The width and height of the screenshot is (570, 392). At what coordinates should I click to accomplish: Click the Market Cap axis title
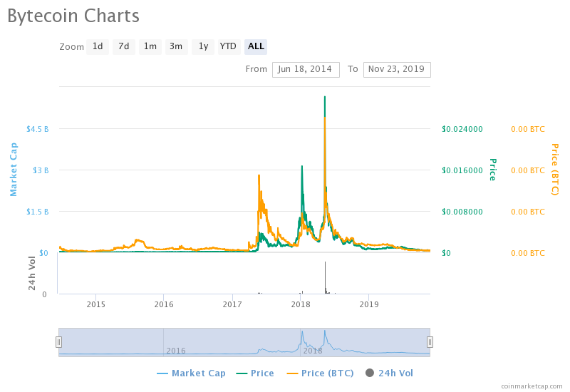14,170
